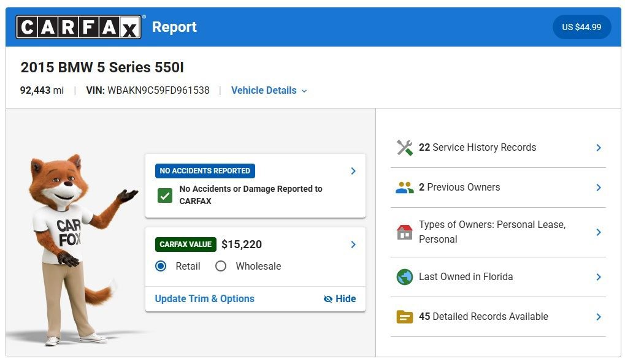Click No Accidents or Damage Reported to CARFAX text
Viewport: 625px width, 364px height.
tap(251, 195)
